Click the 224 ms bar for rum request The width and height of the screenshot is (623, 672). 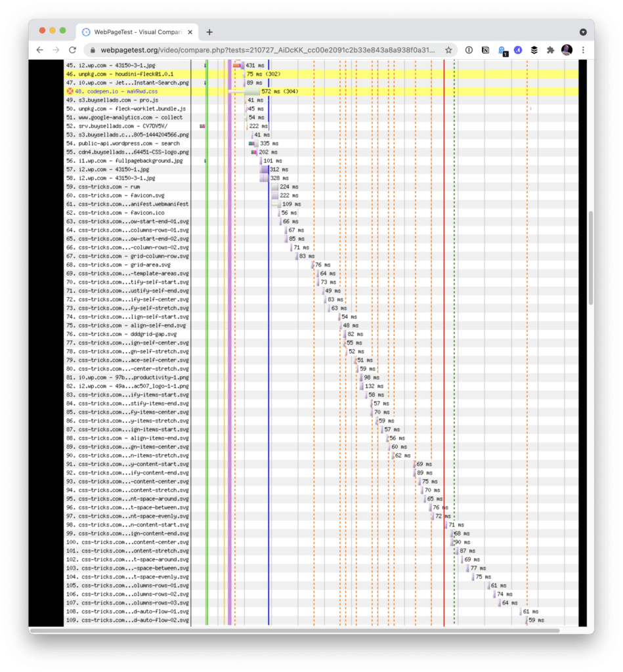tap(275, 187)
